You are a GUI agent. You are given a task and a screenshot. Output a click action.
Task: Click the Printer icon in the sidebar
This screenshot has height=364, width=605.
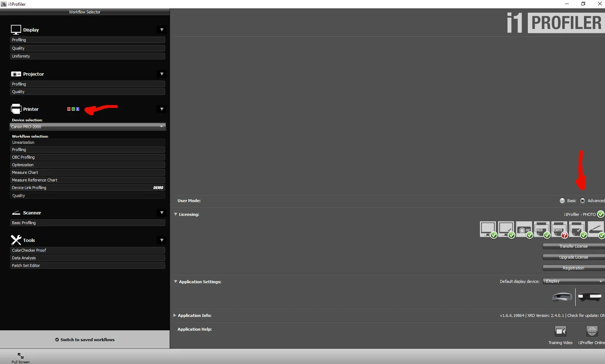(16, 109)
